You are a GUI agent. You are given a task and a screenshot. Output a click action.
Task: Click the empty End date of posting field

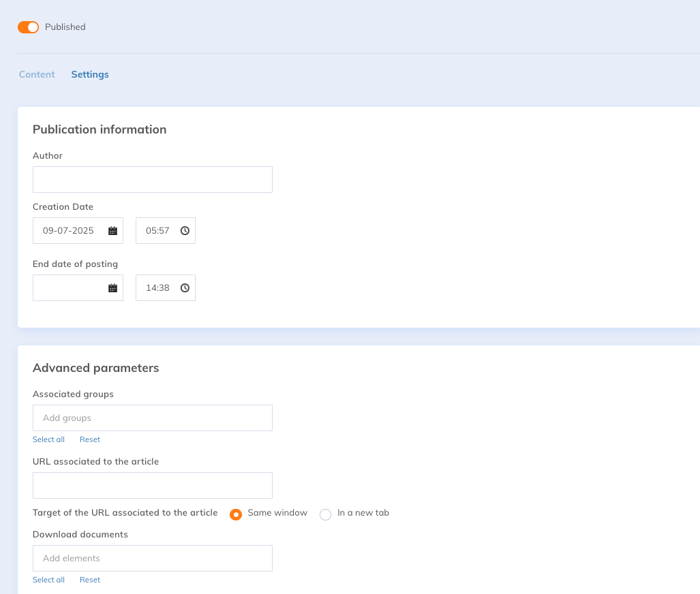(x=78, y=288)
